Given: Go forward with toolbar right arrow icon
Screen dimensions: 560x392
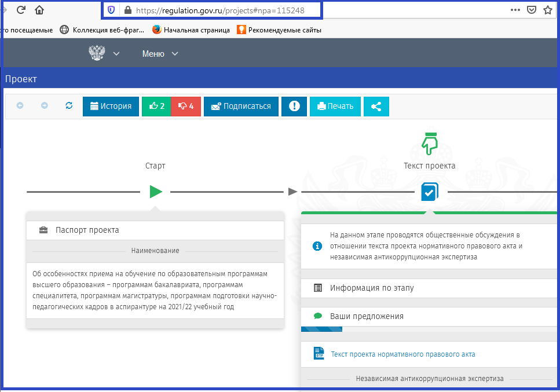Looking at the screenshot, I should click(x=44, y=106).
